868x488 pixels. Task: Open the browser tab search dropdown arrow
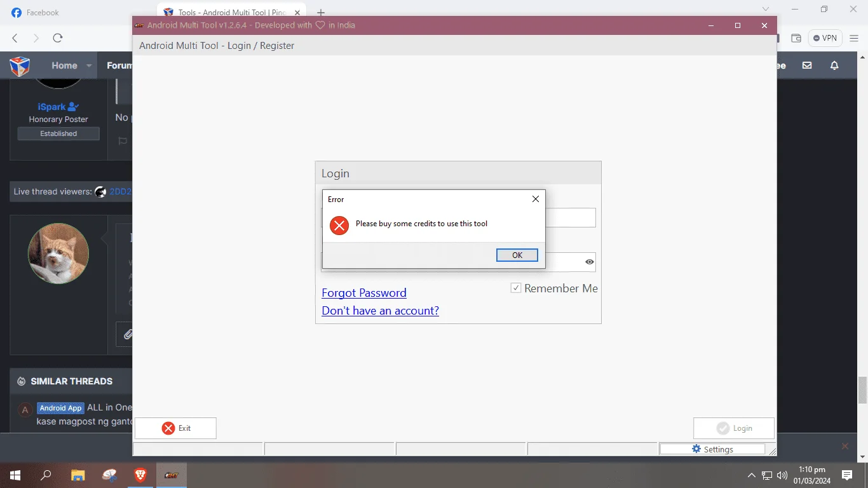766,9
